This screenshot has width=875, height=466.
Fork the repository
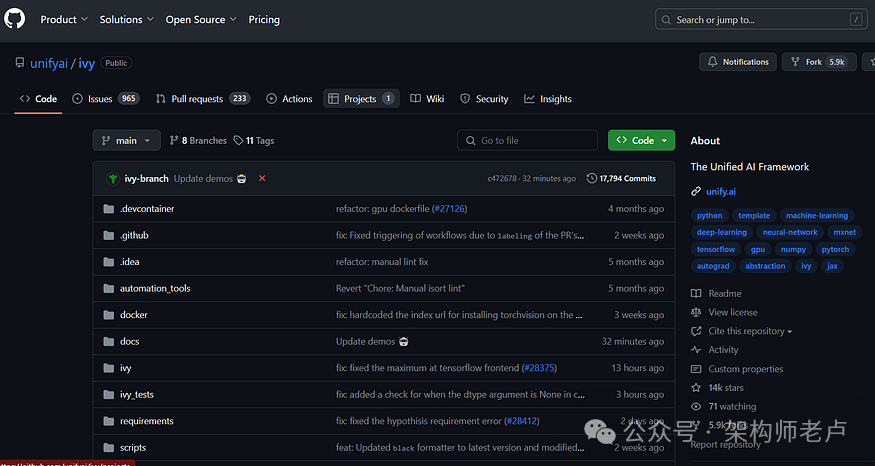[x=812, y=62]
